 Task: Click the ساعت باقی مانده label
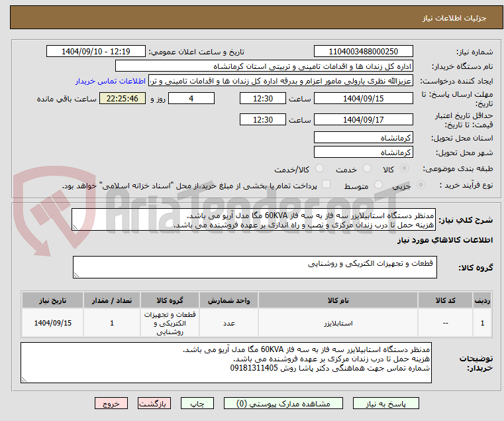click(x=66, y=99)
